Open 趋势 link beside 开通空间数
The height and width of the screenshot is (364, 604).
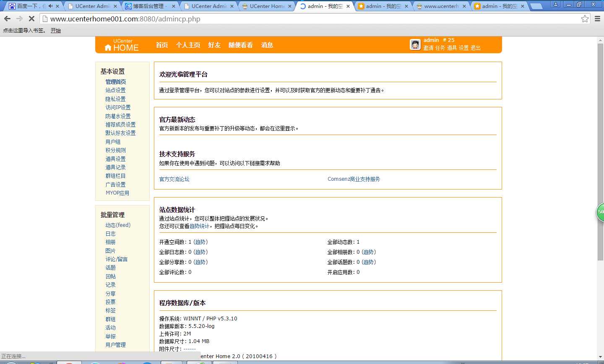coord(200,242)
